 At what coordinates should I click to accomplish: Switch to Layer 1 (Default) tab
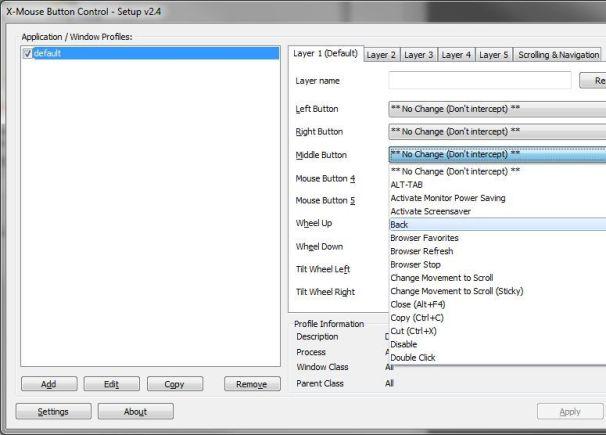point(325,53)
